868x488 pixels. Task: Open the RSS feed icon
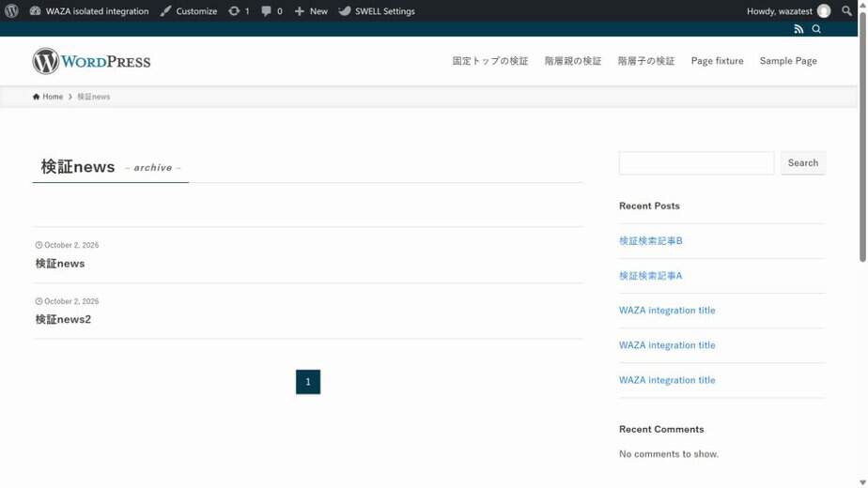tap(798, 29)
